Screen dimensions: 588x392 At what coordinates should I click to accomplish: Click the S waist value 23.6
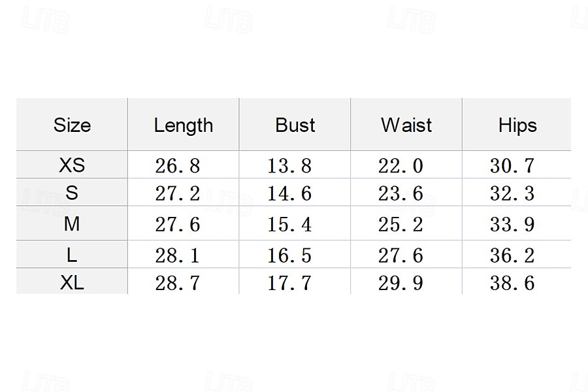pos(400,193)
